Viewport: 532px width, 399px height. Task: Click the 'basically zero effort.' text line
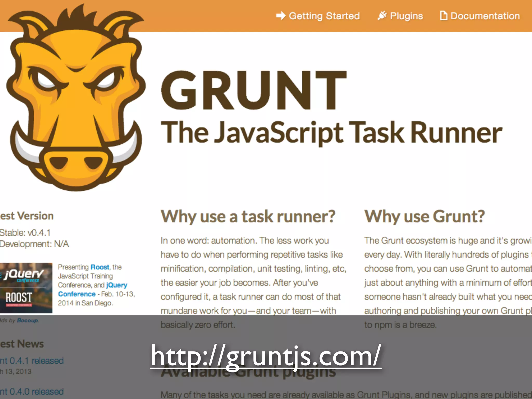coord(198,325)
